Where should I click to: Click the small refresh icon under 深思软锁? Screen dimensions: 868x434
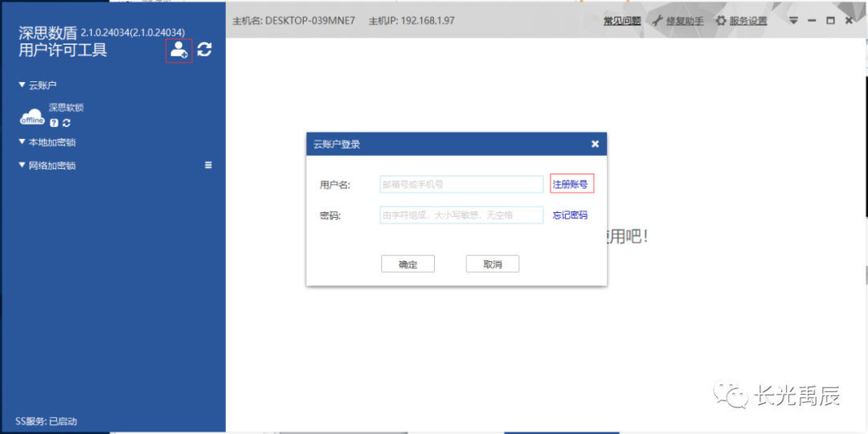point(67,123)
